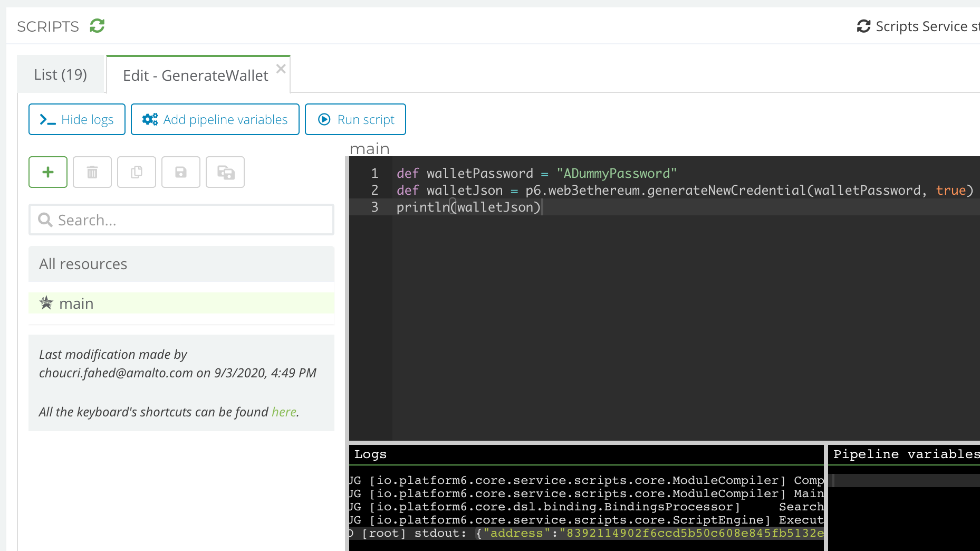Viewport: 980px width, 551px height.
Task: Create a new script resource
Action: 47,172
